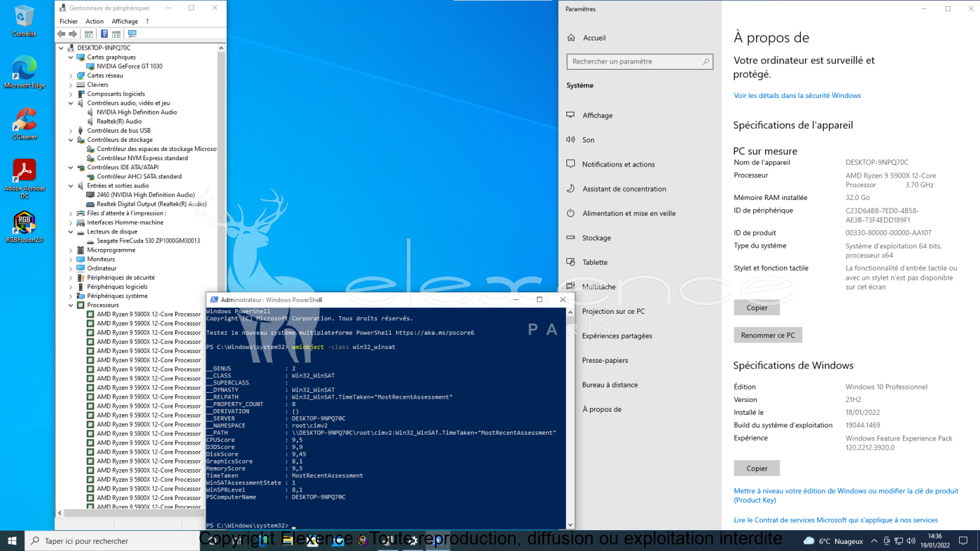Expand the Interfaces Homme-machine node

[x=71, y=223]
